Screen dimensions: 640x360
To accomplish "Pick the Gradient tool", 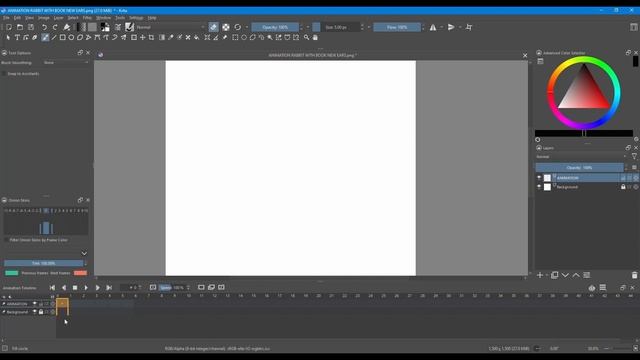I will coord(162,38).
